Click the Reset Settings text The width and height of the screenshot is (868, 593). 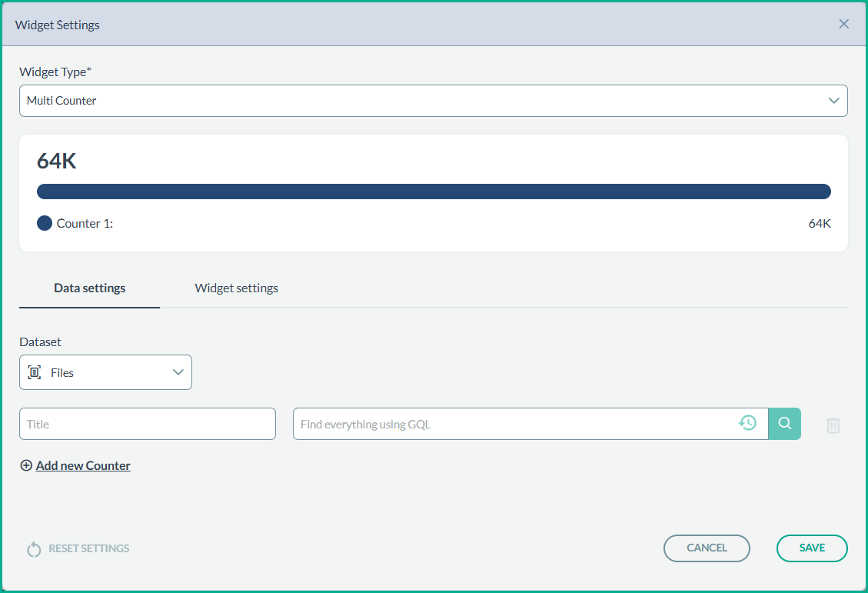point(88,548)
